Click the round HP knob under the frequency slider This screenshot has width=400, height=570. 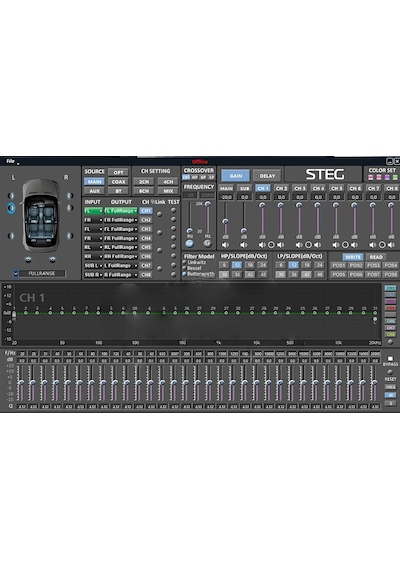[x=189, y=244]
